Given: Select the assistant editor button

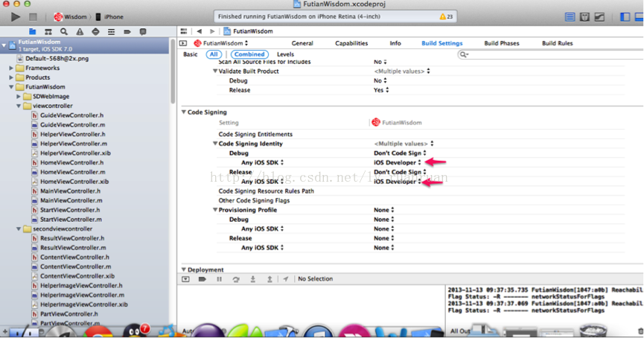Looking at the screenshot, I should (584, 17).
